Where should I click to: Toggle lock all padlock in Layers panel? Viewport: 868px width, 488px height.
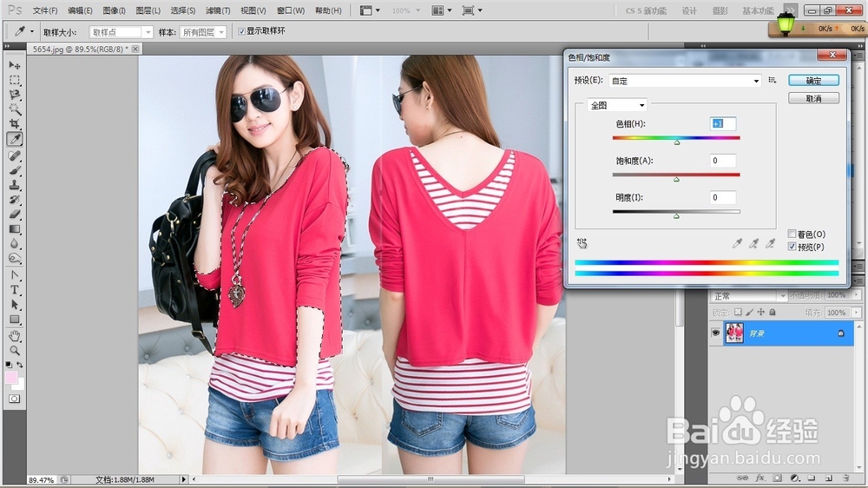(773, 313)
